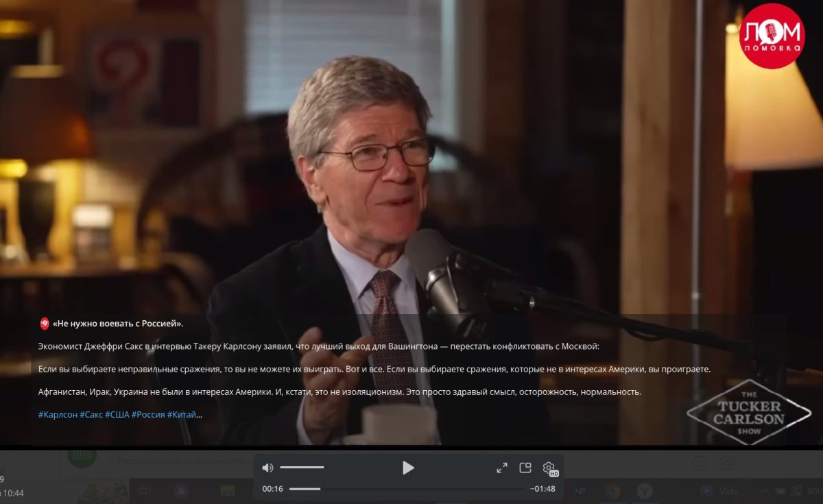Open video quality settings gear
This screenshot has width=823, height=504.
click(549, 468)
